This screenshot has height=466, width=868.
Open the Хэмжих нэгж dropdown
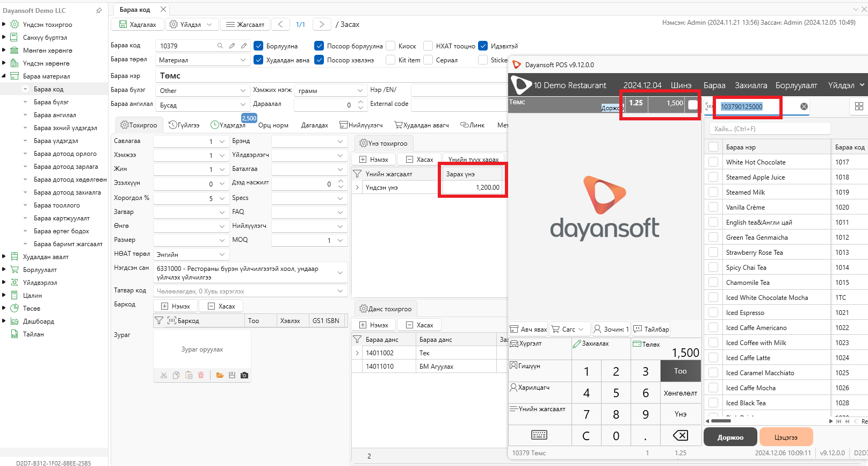pyautogui.click(x=360, y=90)
